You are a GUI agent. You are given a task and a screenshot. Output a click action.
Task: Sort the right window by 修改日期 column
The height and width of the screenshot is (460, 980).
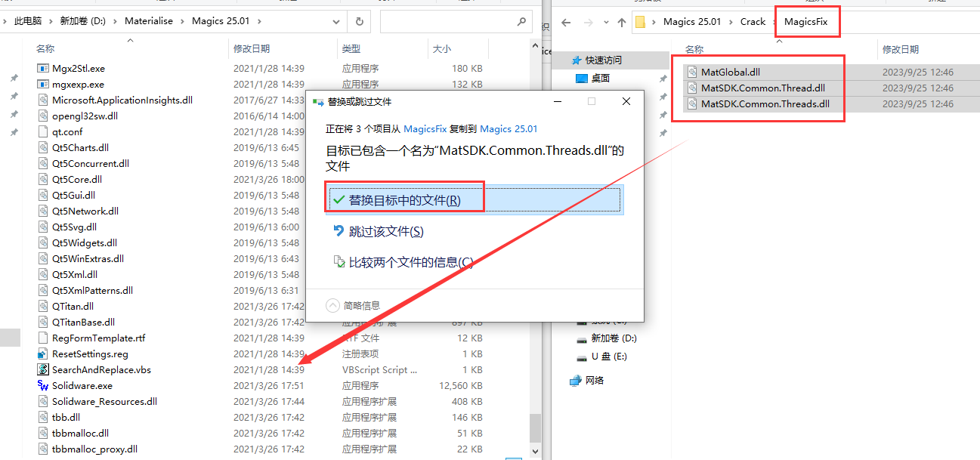coord(901,50)
